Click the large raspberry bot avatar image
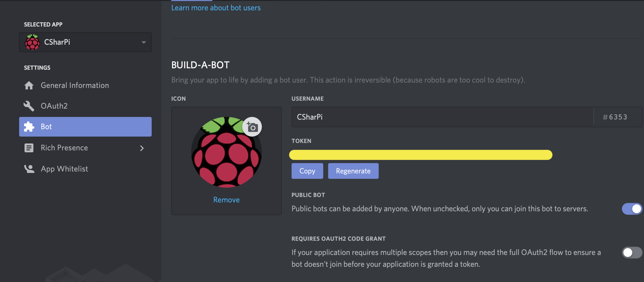 [x=224, y=157]
